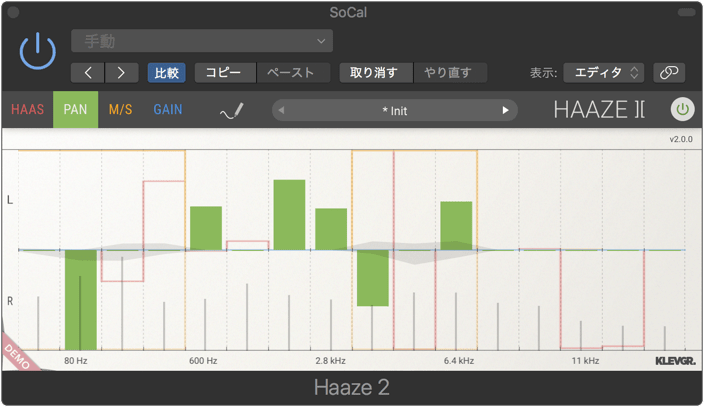Click the 2.8 kHz frequency label

click(x=330, y=361)
